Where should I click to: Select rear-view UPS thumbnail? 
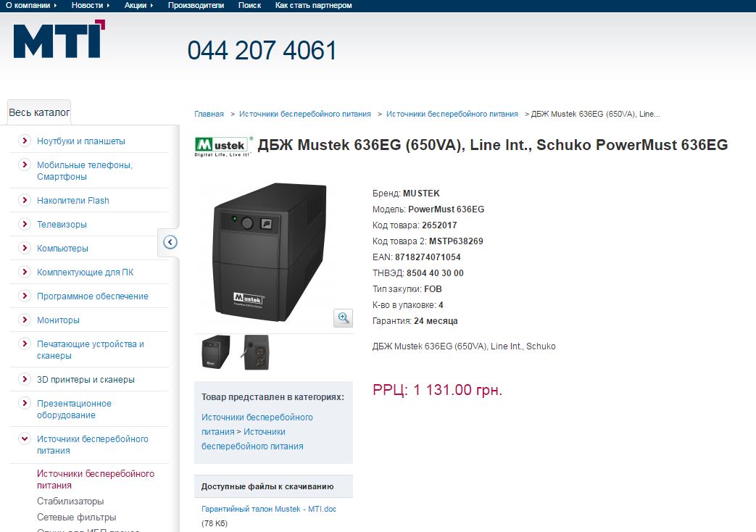coord(255,352)
